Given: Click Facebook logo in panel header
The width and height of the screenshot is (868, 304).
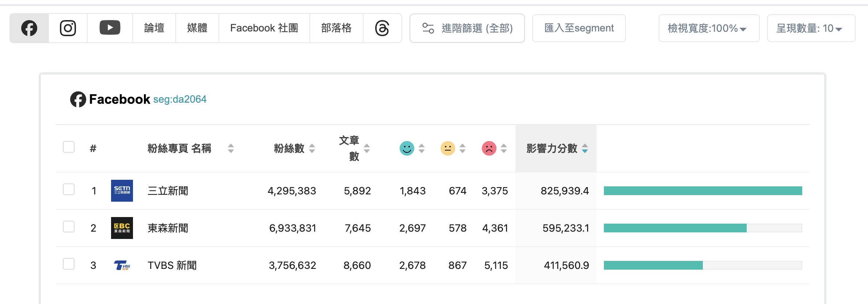Looking at the screenshot, I should [x=78, y=99].
